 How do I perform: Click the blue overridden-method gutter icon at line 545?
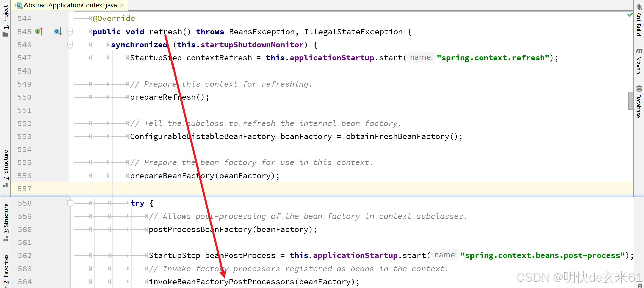tap(58, 32)
